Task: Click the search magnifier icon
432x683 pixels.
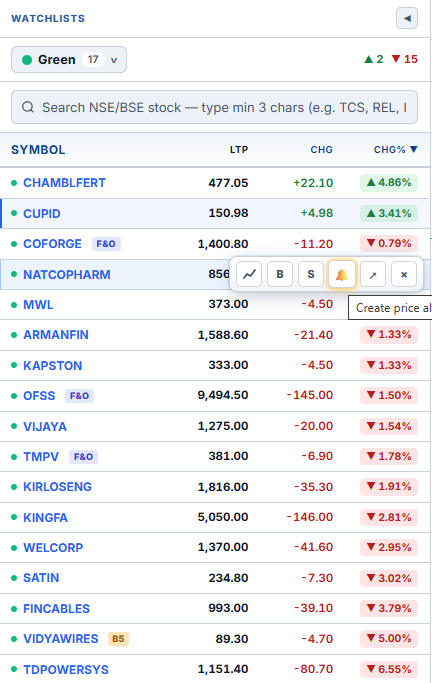Action: (28, 107)
